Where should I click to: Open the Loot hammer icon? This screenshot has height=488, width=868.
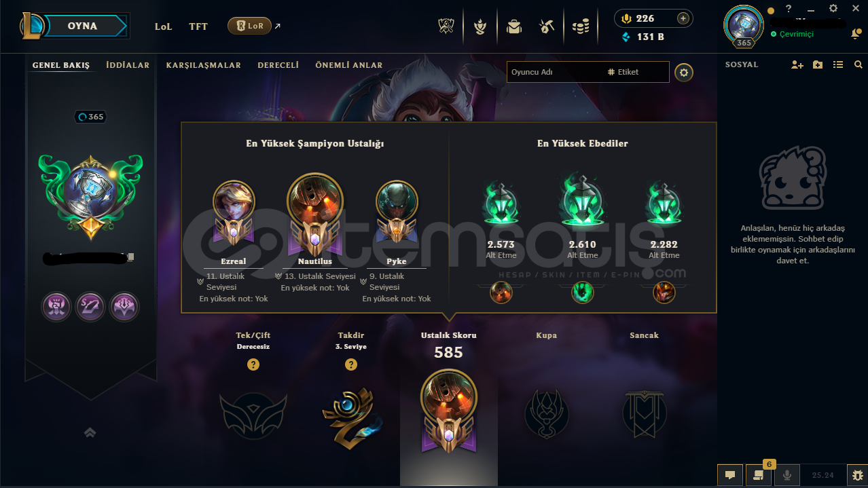pyautogui.click(x=547, y=26)
